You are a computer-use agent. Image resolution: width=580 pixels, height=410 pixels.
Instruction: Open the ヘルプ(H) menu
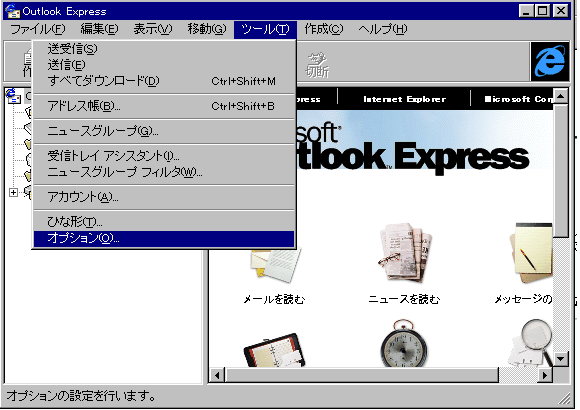pyautogui.click(x=383, y=29)
